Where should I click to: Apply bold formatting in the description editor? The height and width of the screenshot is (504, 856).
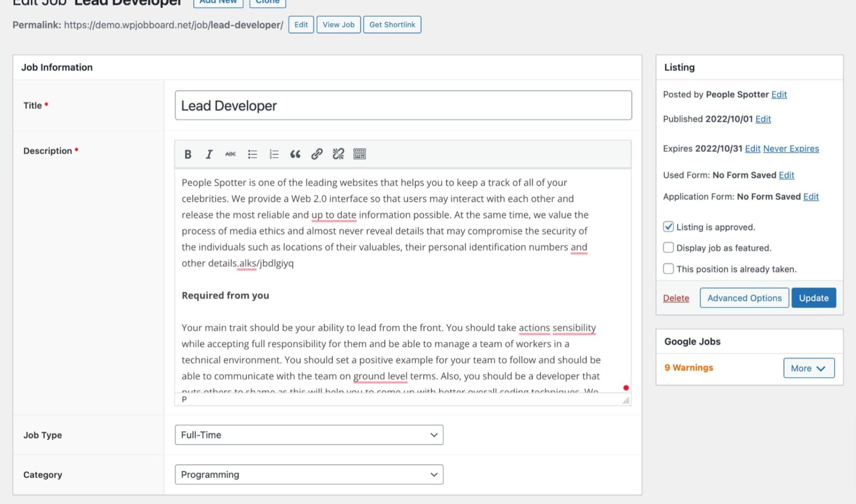tap(187, 154)
